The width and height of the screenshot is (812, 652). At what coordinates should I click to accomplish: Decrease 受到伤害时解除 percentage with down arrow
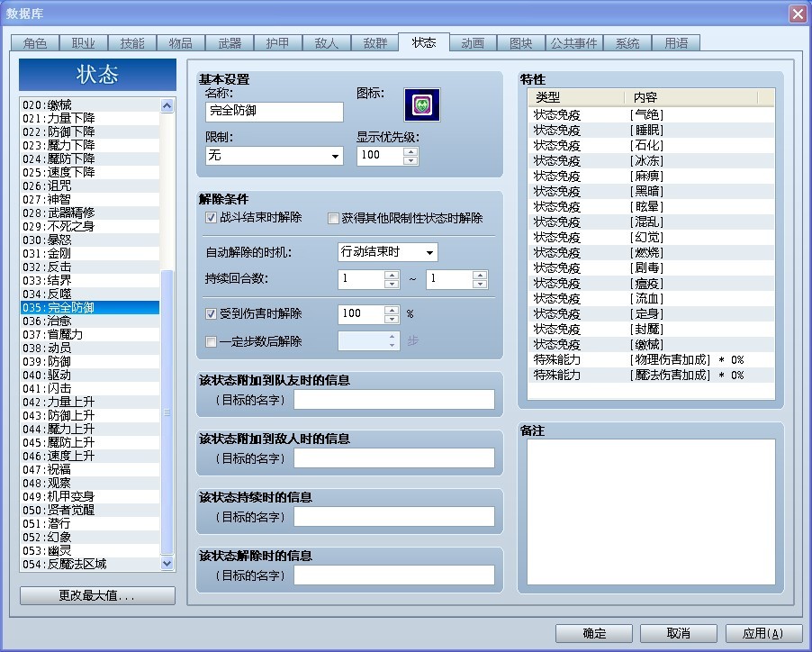392,319
